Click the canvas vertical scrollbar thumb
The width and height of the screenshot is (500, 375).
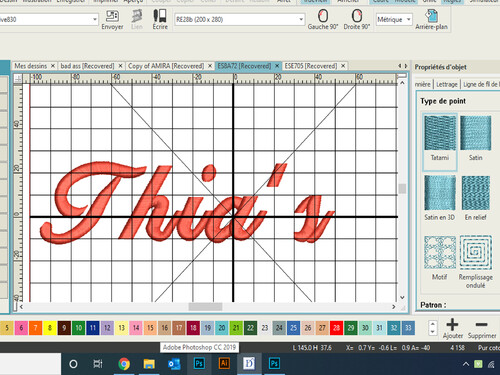(x=402, y=189)
